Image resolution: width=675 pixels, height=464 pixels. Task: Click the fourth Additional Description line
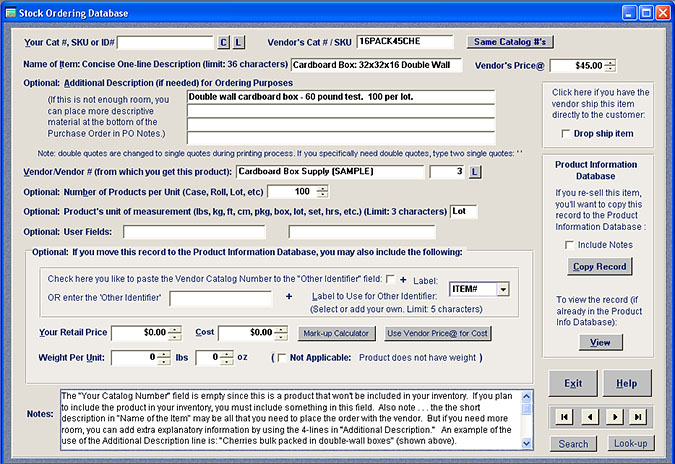tap(341, 138)
